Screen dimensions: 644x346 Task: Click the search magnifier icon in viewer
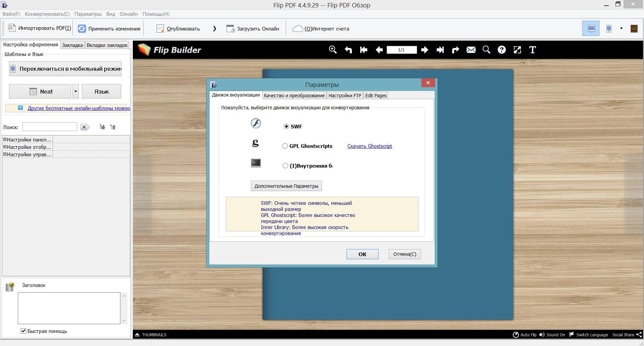point(486,50)
